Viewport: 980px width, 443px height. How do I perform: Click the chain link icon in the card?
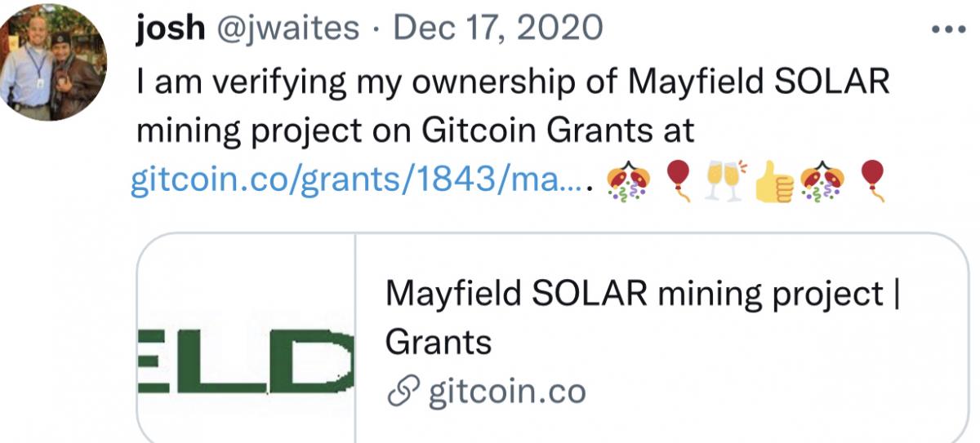tap(403, 393)
